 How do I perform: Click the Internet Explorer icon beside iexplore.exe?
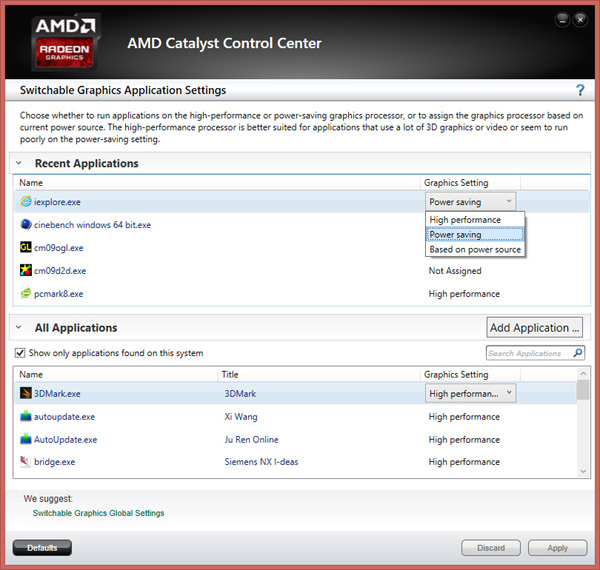pos(26,201)
